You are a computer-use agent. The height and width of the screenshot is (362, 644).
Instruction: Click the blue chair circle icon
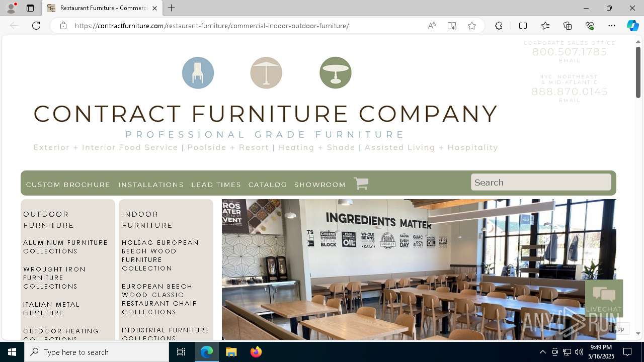click(198, 73)
